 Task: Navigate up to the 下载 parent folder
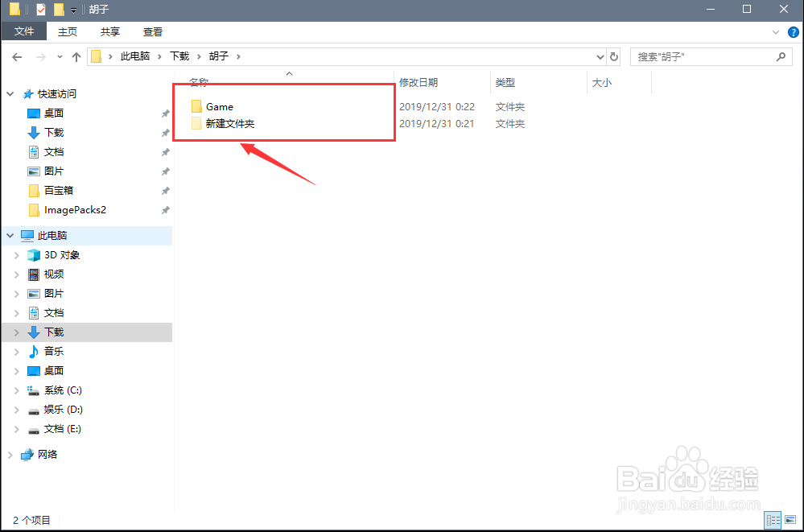click(x=76, y=56)
